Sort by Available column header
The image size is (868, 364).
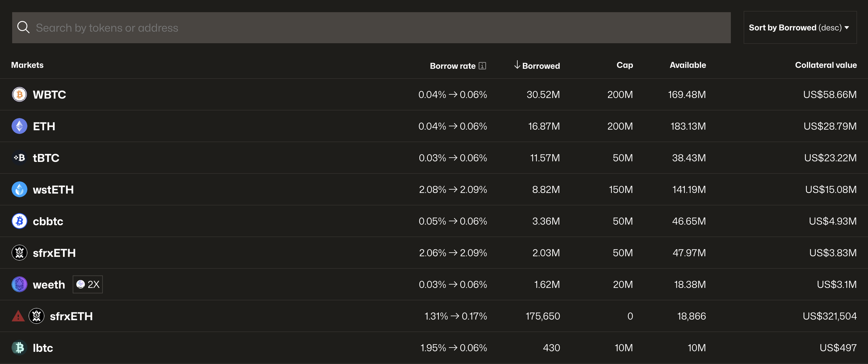point(687,65)
